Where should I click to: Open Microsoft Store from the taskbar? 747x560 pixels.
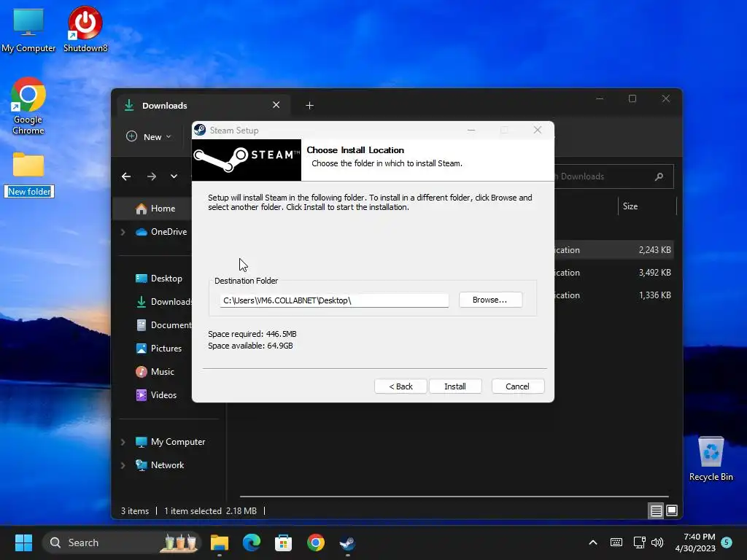click(x=284, y=542)
